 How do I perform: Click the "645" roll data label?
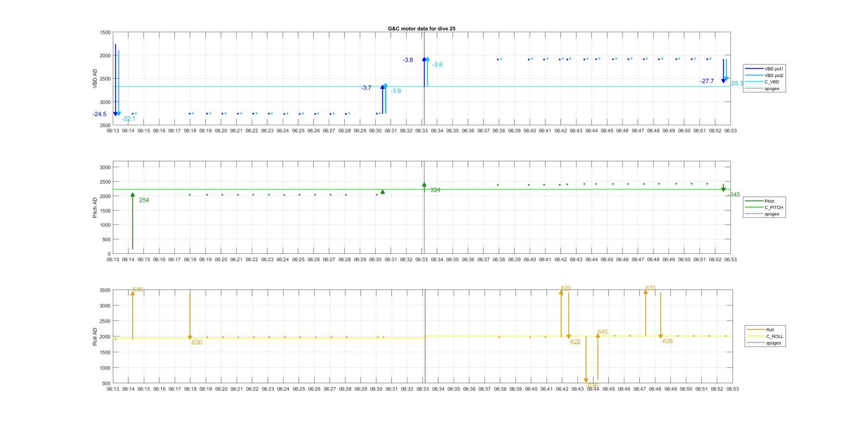point(603,332)
